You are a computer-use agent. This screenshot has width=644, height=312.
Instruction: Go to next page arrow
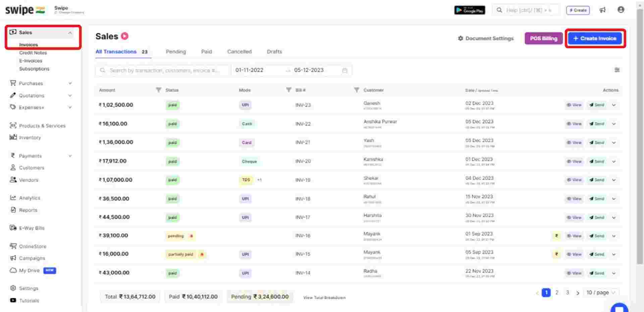point(578,293)
